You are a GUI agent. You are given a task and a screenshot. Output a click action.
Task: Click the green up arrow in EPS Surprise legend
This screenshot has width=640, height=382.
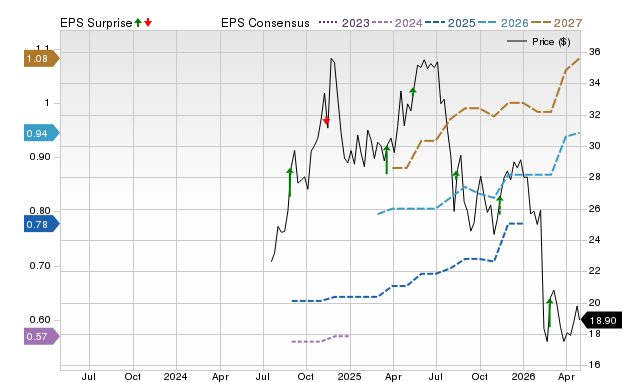(x=138, y=23)
